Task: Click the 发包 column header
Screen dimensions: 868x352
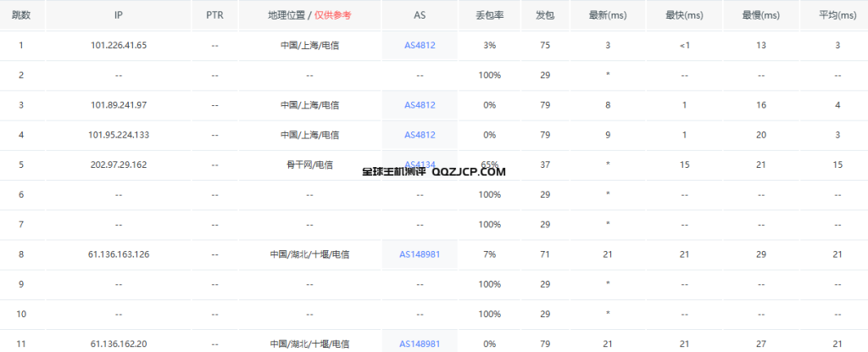Action: (x=545, y=15)
